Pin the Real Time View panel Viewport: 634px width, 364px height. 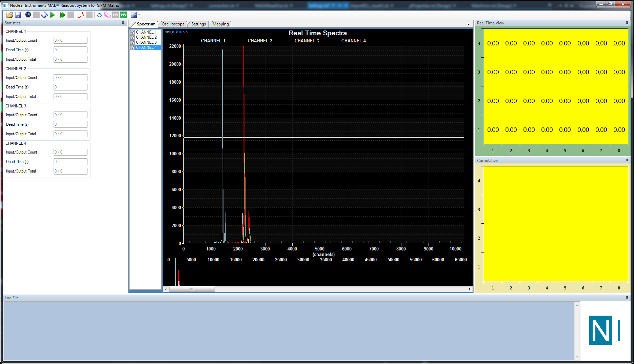(x=627, y=23)
